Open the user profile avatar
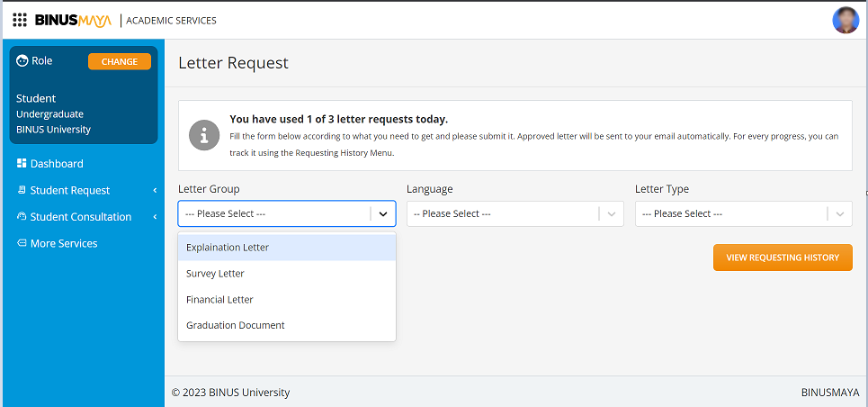The image size is (868, 407). point(846,21)
